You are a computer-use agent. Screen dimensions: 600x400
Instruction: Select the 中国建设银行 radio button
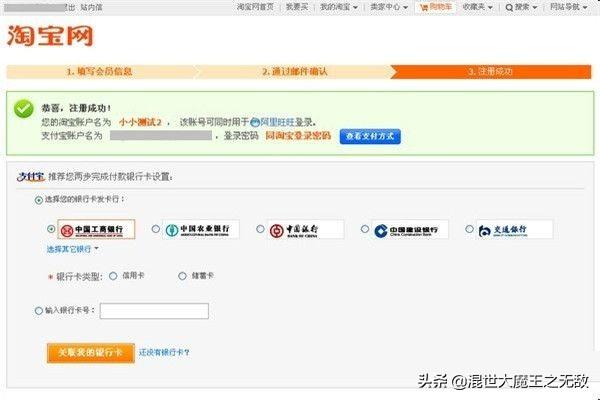pos(365,229)
